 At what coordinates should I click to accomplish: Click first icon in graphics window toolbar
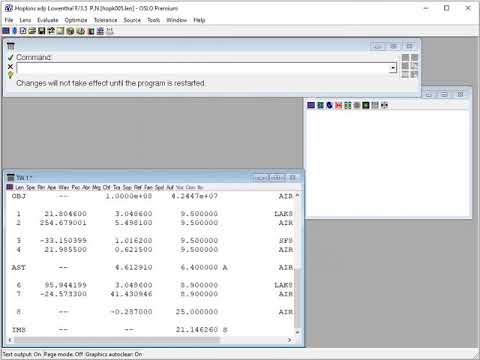pyautogui.click(x=311, y=105)
